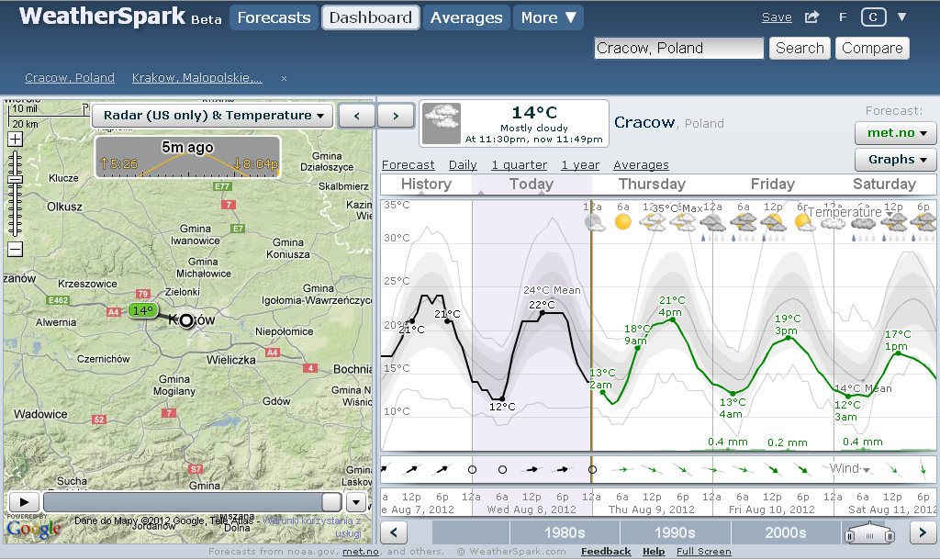Image resolution: width=940 pixels, height=560 pixels.
Task: Jump to the 1990s decade
Action: (675, 532)
